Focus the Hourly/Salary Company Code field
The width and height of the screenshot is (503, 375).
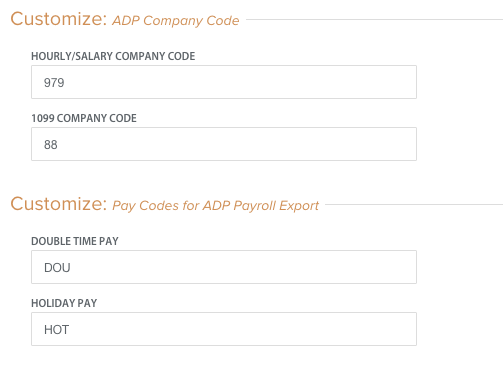(224, 82)
